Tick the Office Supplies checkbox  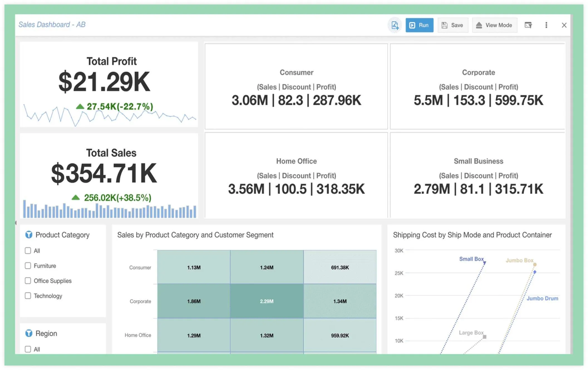(x=28, y=281)
